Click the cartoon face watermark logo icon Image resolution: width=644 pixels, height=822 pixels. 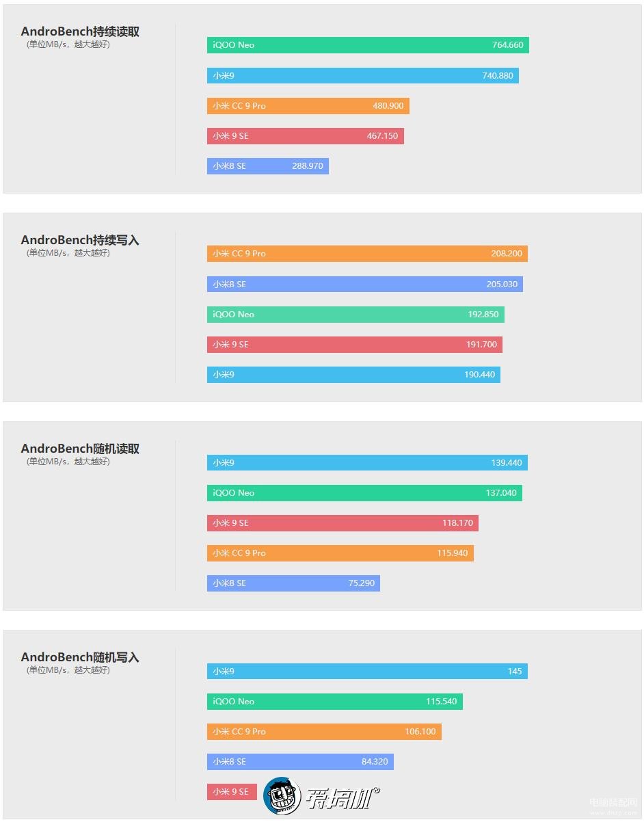coord(282,796)
